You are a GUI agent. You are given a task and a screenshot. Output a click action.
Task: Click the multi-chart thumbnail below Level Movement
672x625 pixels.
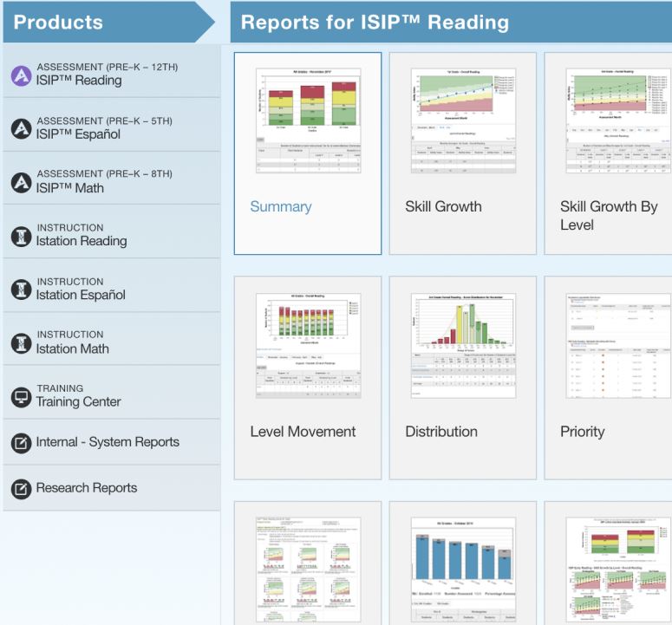coord(308,570)
